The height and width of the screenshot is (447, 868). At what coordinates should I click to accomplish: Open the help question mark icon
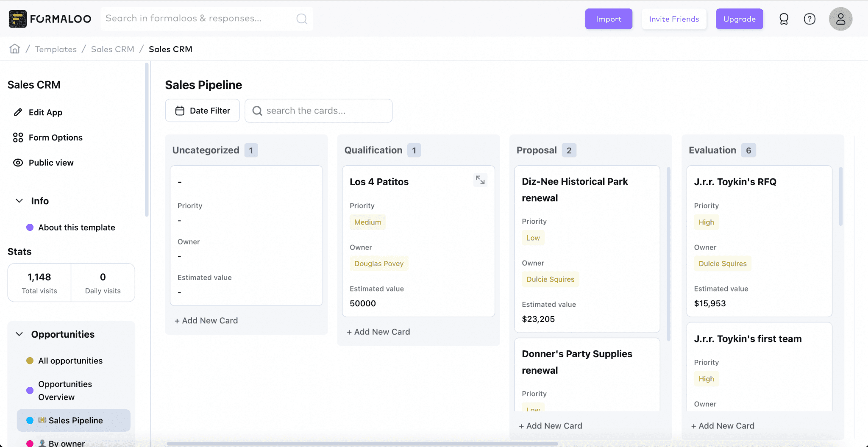pyautogui.click(x=810, y=19)
